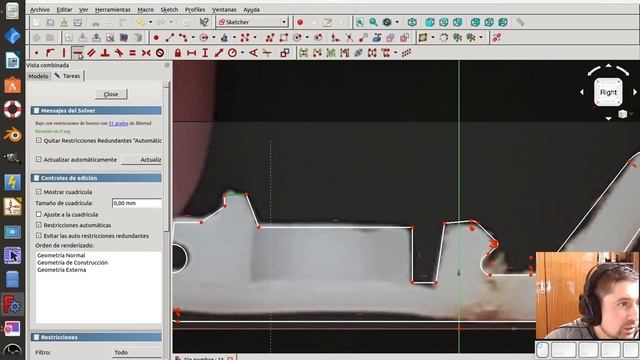Viewport: 640px width, 360px height.
Task: Toggle Restricciones automáticas checkbox
Action: 39,225
